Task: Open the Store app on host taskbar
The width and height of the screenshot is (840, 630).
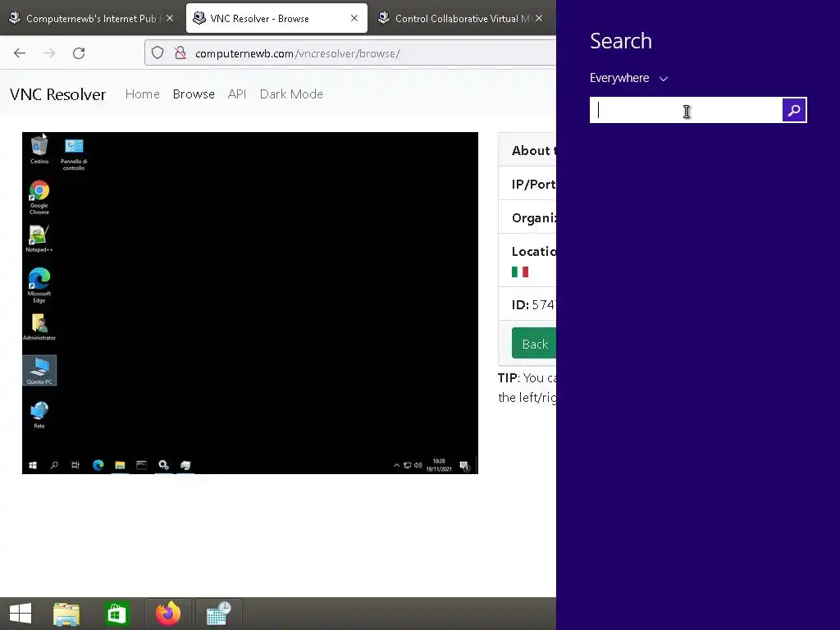Action: point(117,614)
